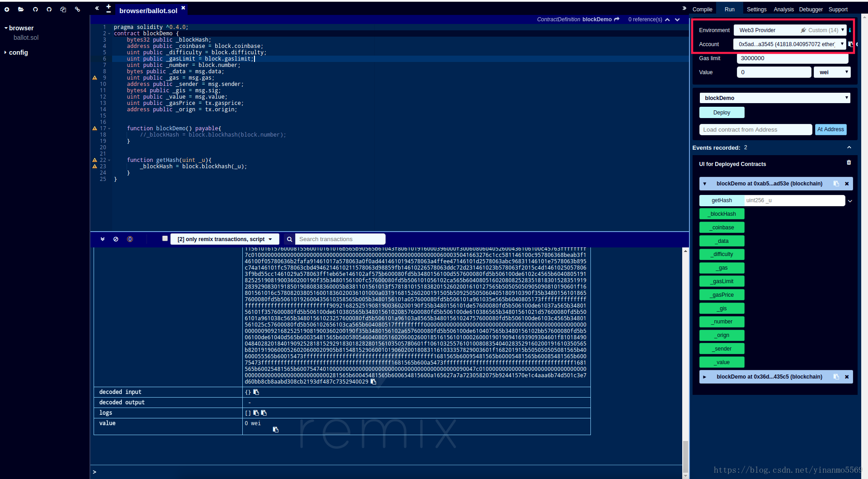Click the first GitHub gist publish icon
Image resolution: width=868 pixels, height=479 pixels.
35,9
